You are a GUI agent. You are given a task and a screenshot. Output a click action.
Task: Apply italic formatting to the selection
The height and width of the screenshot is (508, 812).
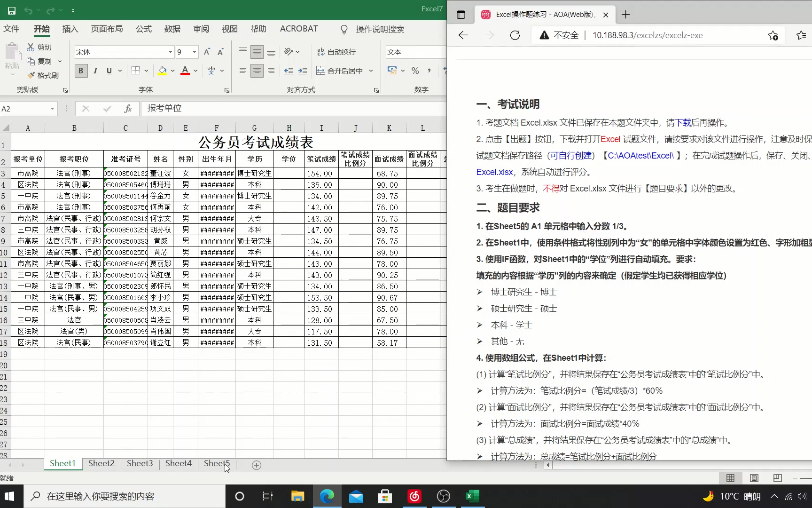(x=95, y=71)
